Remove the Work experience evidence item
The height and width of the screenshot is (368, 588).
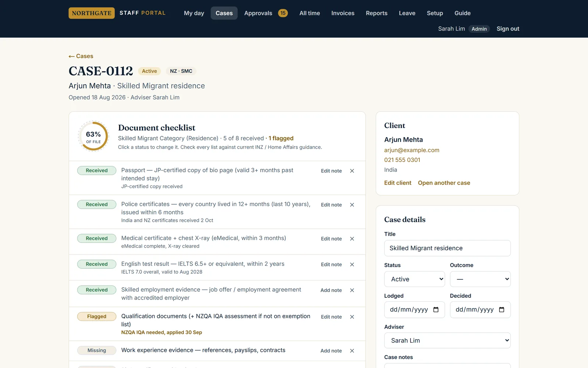[352, 351]
